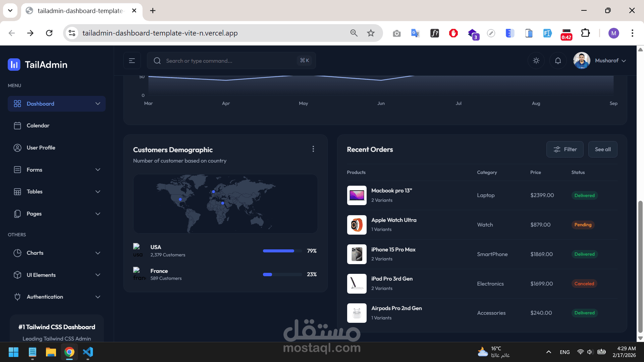Click the See all button
This screenshot has width=644, height=362.
tap(602, 149)
